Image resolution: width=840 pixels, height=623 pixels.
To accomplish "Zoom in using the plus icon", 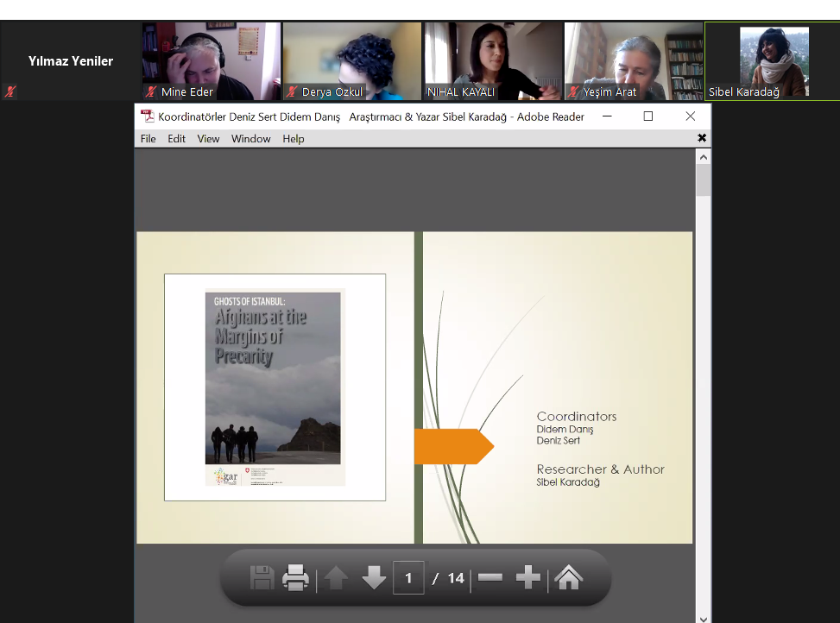I will pos(527,578).
